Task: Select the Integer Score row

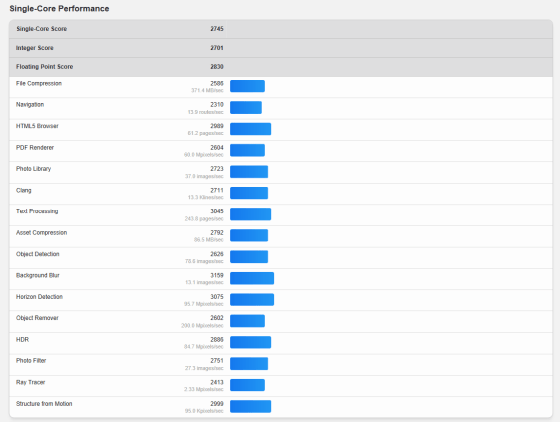Action: tap(281, 48)
